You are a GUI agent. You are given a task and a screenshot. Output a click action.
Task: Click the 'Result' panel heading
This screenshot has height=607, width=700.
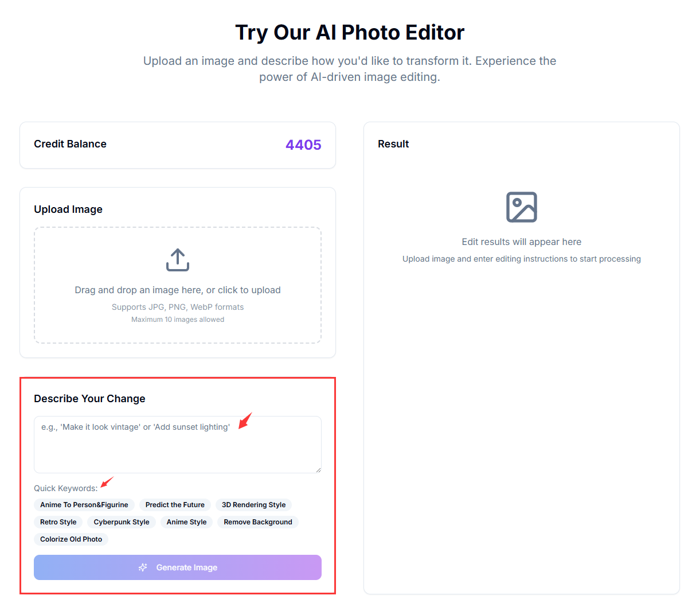pos(393,144)
